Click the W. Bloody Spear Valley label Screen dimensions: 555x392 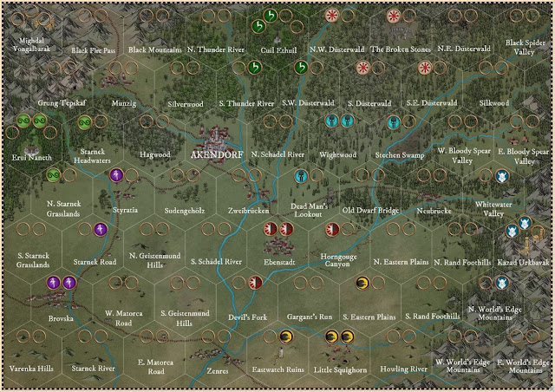[x=464, y=156]
